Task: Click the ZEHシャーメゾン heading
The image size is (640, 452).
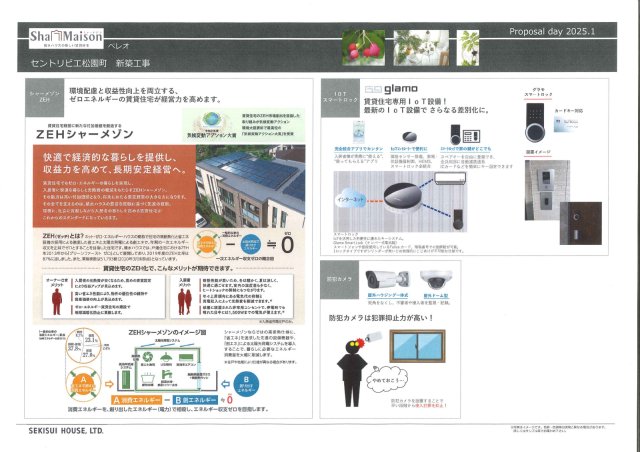Action: point(84,134)
